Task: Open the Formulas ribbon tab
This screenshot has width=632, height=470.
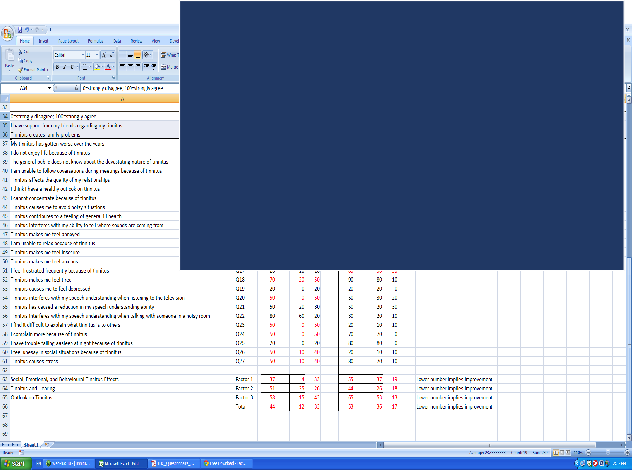Action: pyautogui.click(x=96, y=41)
